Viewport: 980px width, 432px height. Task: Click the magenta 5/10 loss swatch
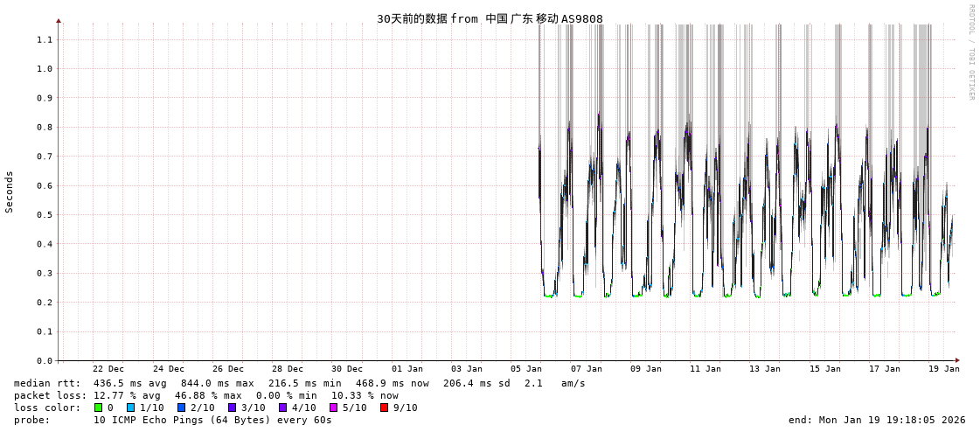click(x=333, y=408)
